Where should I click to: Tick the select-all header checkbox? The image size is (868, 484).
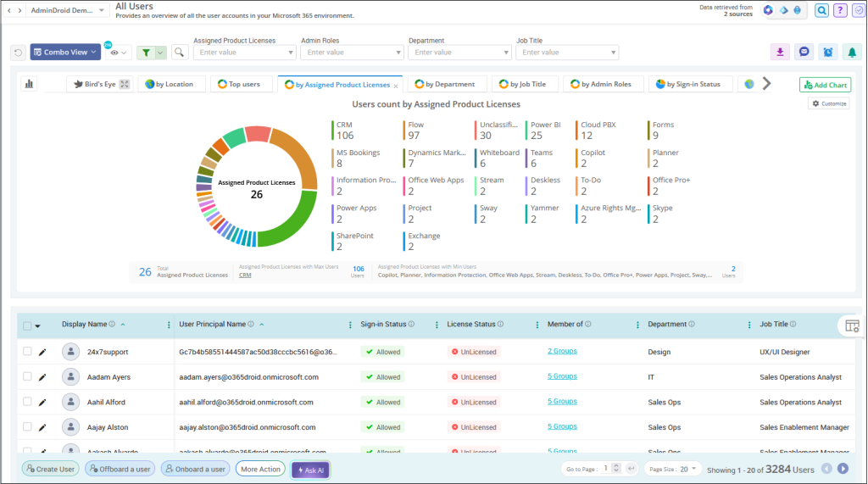pyautogui.click(x=27, y=325)
